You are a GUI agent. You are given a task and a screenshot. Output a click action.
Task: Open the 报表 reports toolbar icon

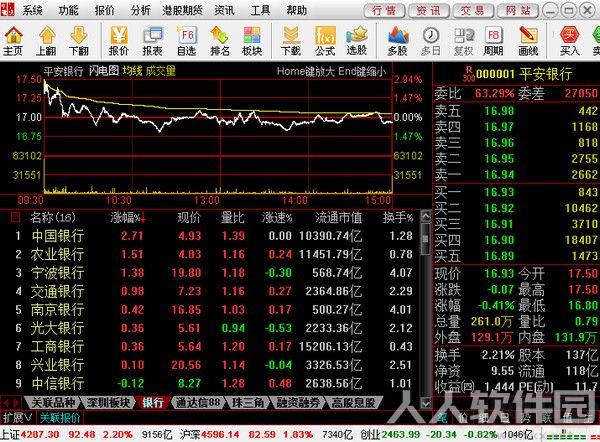152,41
